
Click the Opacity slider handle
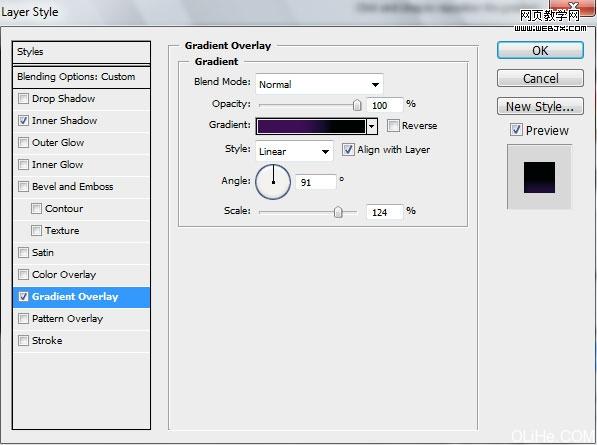pyautogui.click(x=357, y=105)
